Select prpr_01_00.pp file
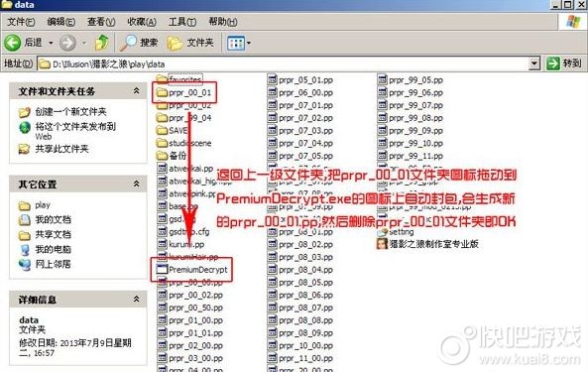588x372 pixels. click(x=190, y=320)
